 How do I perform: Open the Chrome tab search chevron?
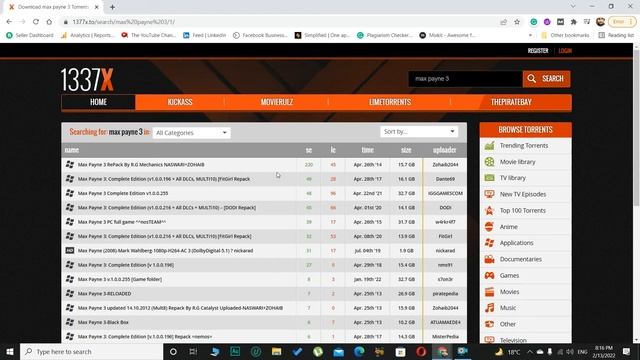[573, 6]
